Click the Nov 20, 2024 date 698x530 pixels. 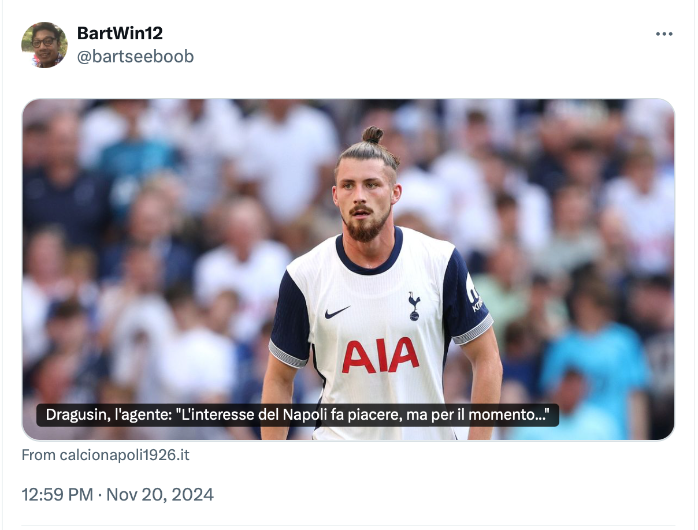coord(160,494)
